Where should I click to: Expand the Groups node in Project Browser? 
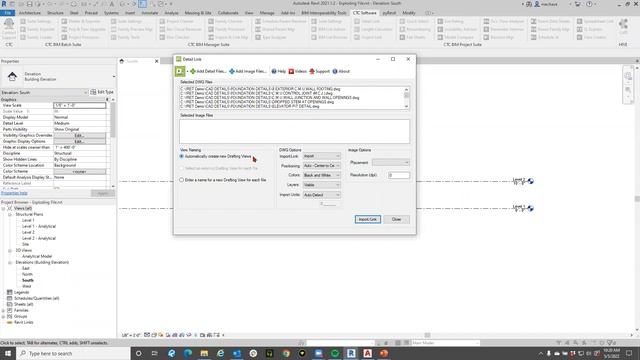tap(4, 317)
